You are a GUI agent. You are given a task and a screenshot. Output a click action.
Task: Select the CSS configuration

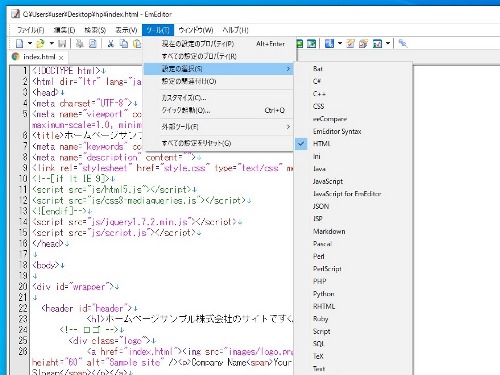(x=353, y=106)
